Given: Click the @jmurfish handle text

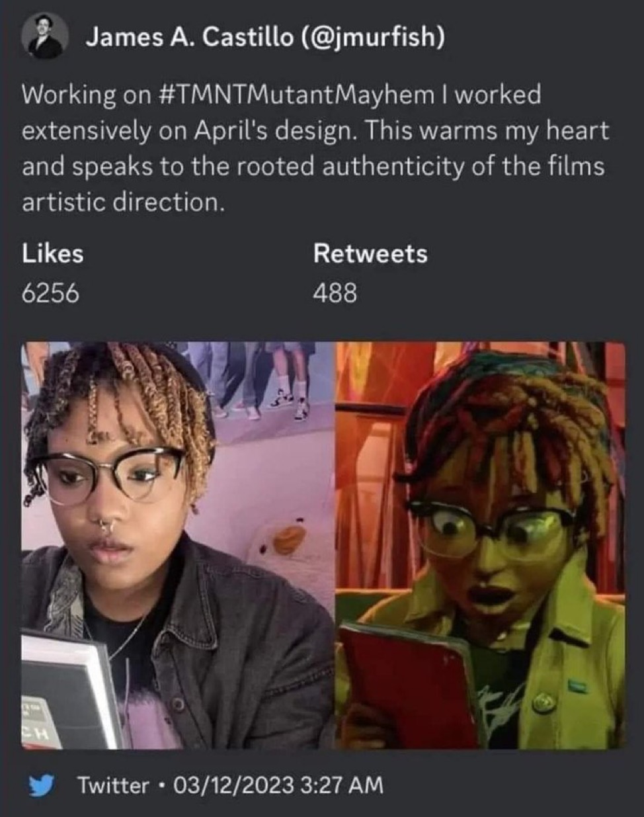Looking at the screenshot, I should click(372, 37).
